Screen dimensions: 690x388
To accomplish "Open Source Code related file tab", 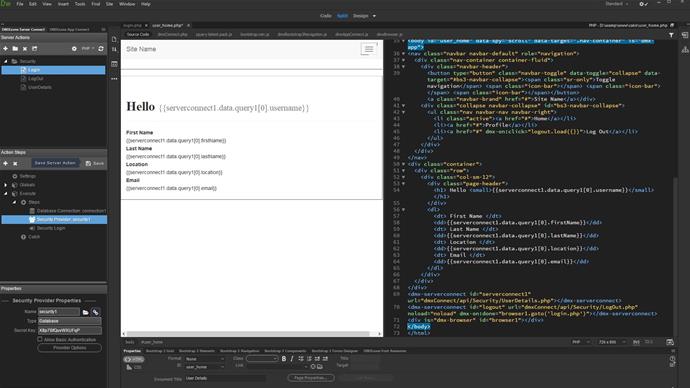I will coord(138,34).
